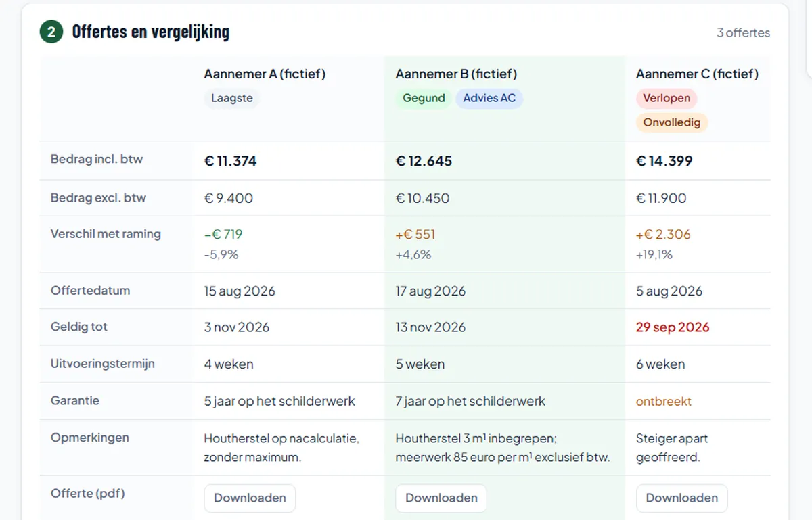Click the Offerte (pdf) row label
This screenshot has width=812, height=520.
point(88,494)
